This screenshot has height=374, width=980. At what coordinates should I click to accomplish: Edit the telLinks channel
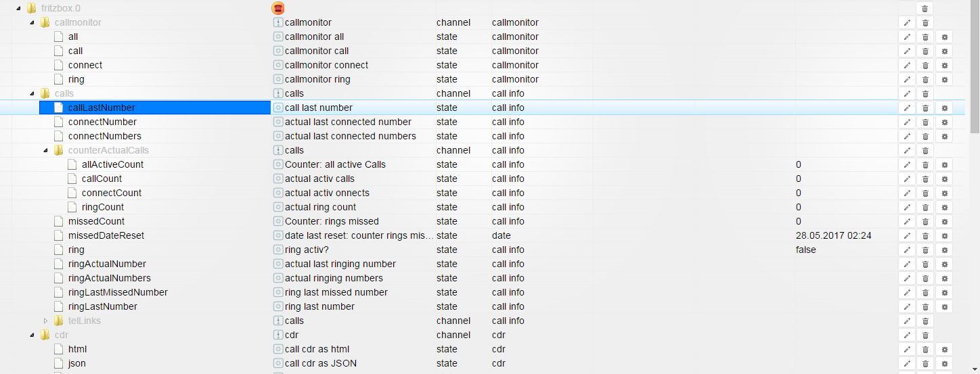coord(907,321)
